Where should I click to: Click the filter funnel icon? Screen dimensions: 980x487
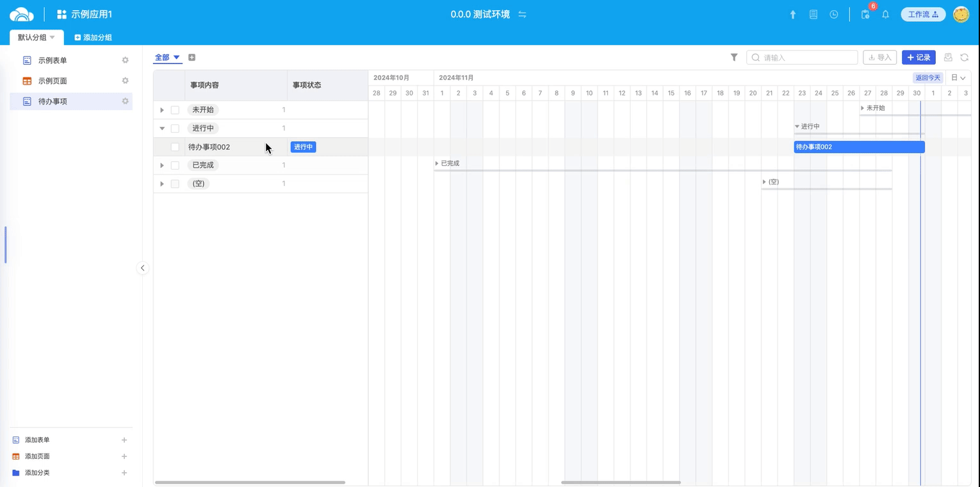(734, 58)
